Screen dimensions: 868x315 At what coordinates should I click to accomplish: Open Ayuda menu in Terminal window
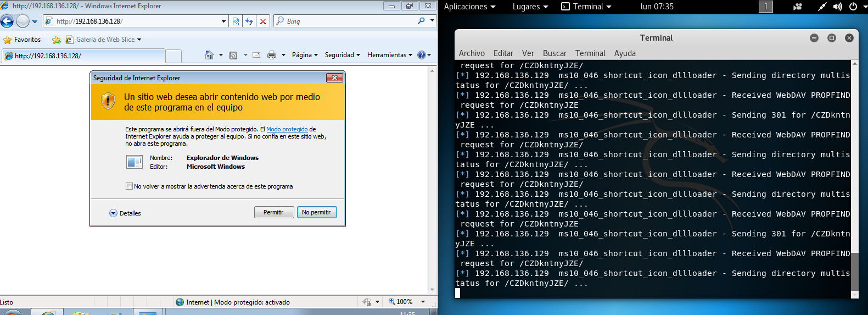pyautogui.click(x=625, y=53)
